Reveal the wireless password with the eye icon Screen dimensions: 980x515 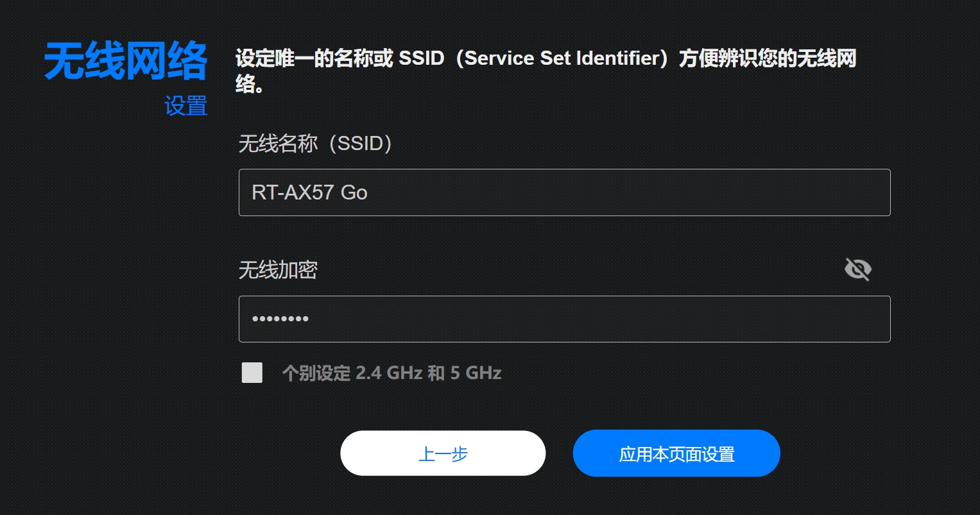click(x=858, y=269)
